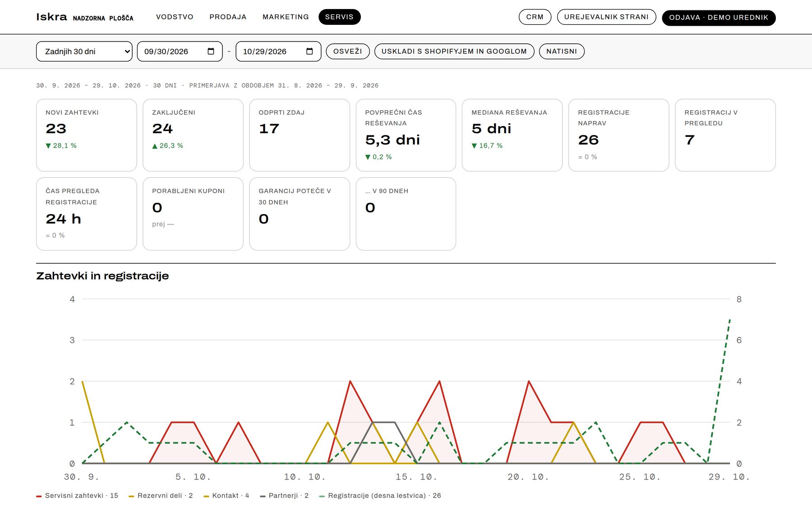Viewport: 812px width, 508px height.
Task: Toggle Kontakt legend series
Action: 226,496
